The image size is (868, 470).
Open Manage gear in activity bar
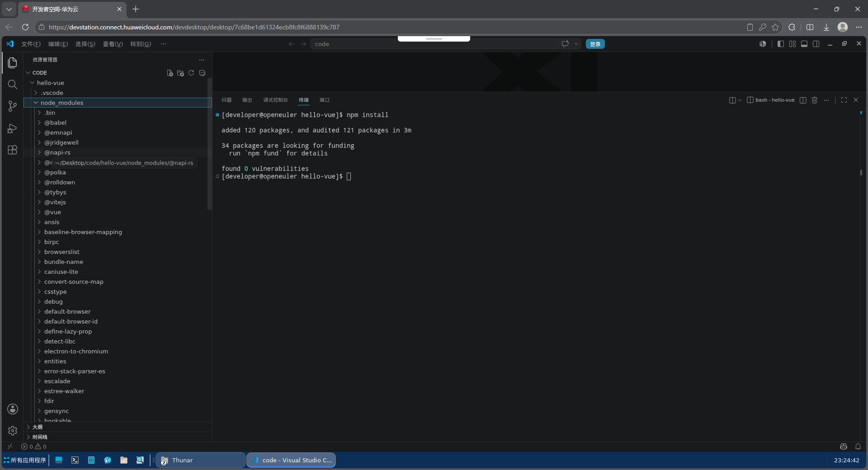[13, 431]
